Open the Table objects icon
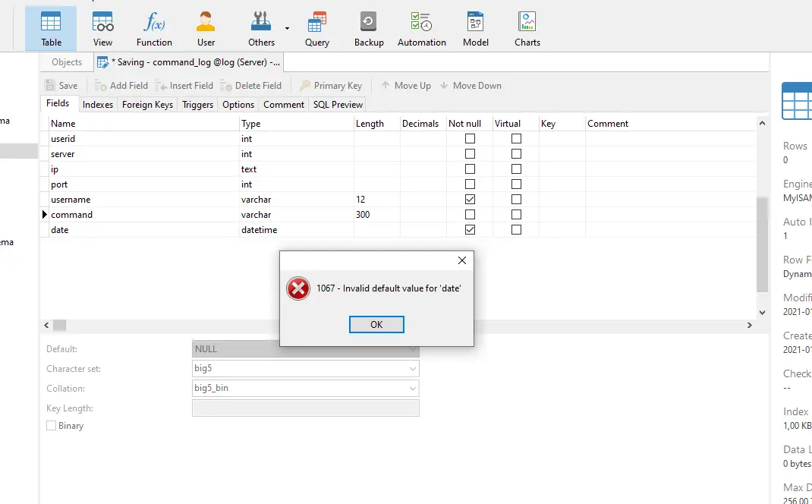This screenshot has width=812, height=504. tap(51, 28)
